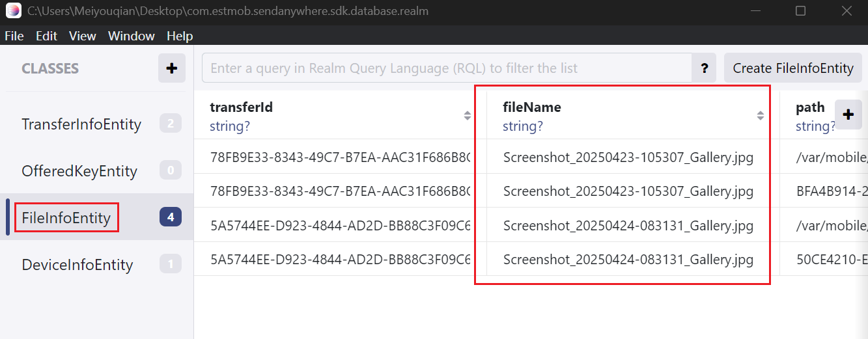Open the Help menu
The width and height of the screenshot is (868, 339).
coord(180,36)
